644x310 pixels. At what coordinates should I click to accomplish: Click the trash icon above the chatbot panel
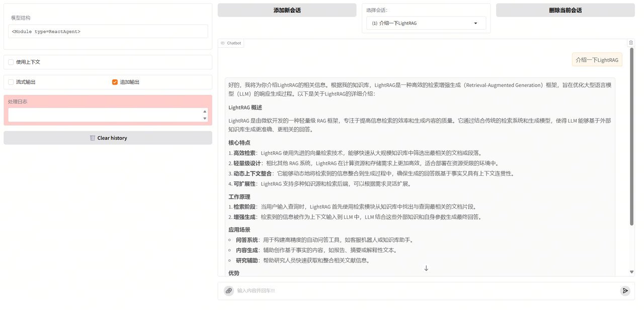(x=631, y=43)
